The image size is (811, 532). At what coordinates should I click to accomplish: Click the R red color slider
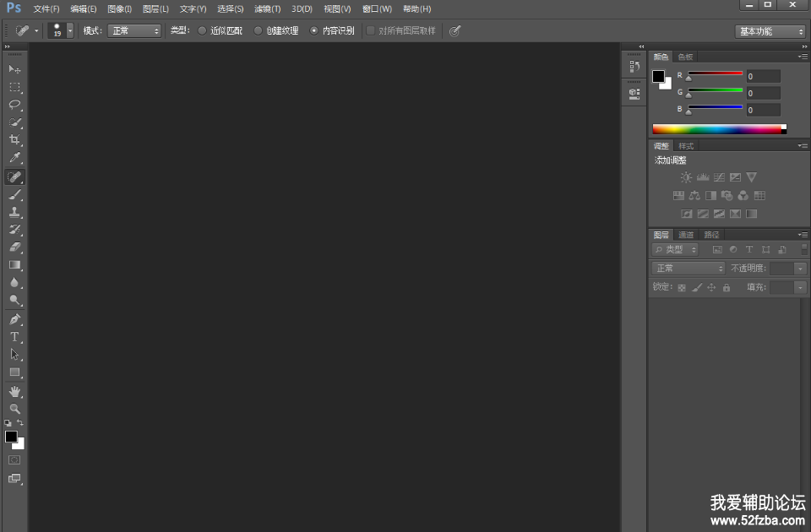point(716,74)
